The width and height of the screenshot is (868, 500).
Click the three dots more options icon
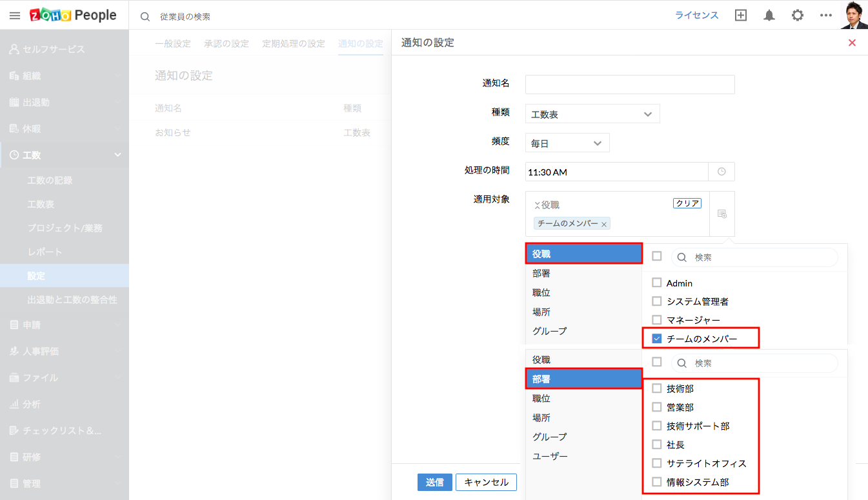(826, 15)
